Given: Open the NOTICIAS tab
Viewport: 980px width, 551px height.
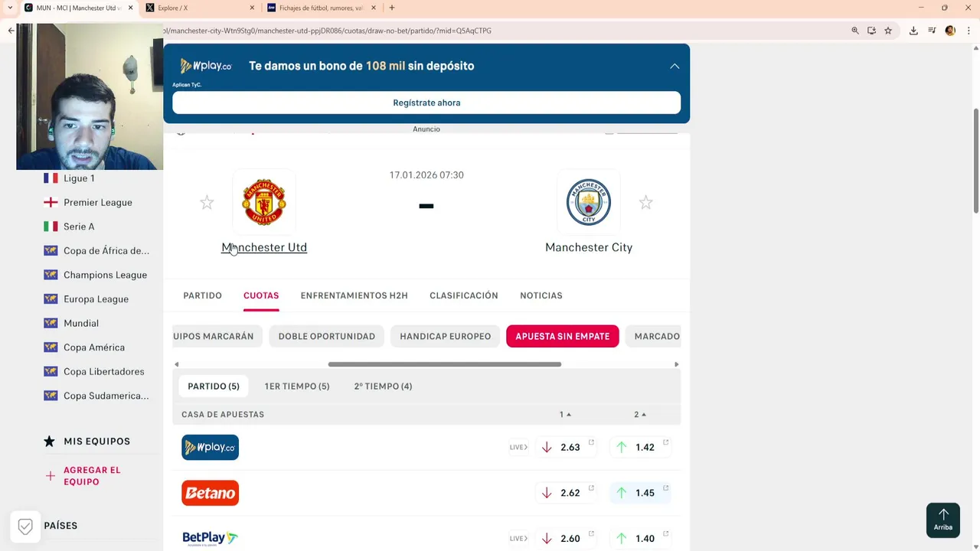Looking at the screenshot, I should click(x=541, y=295).
